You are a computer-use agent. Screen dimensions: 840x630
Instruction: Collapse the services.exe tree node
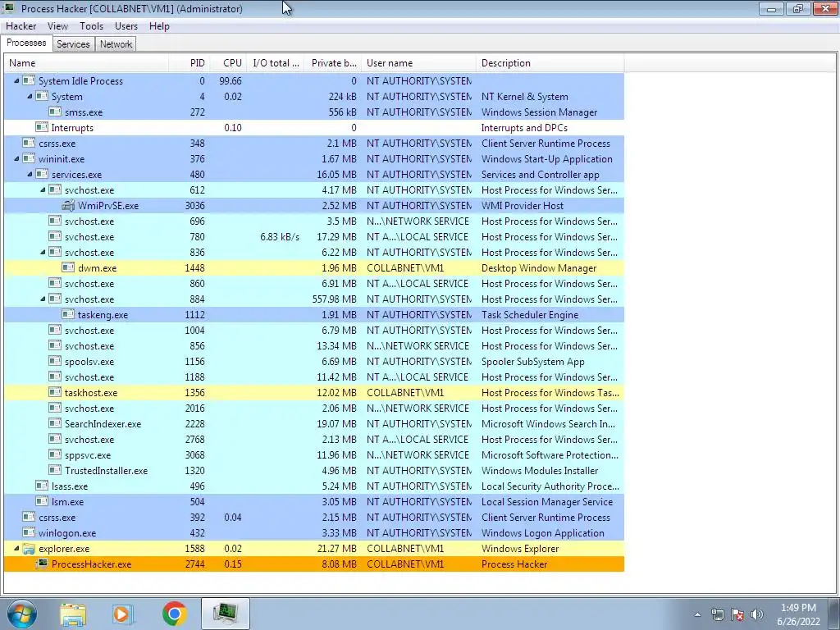(x=30, y=174)
